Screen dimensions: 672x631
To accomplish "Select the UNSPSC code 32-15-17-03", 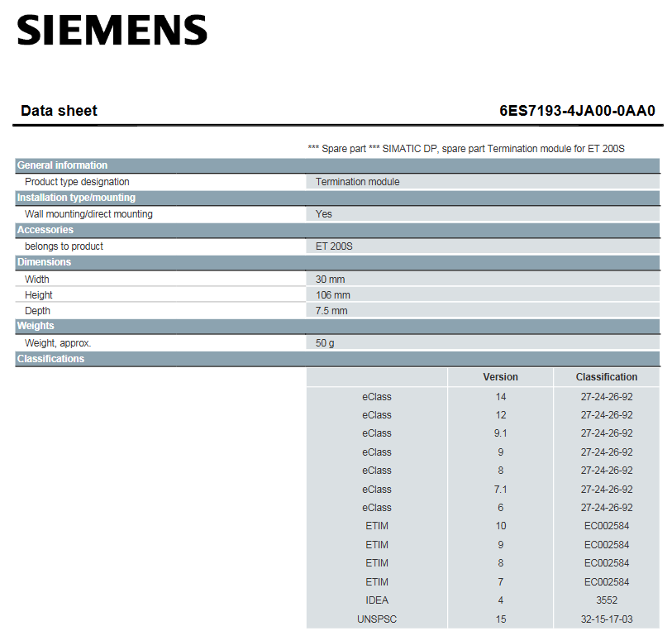I will click(x=607, y=619).
